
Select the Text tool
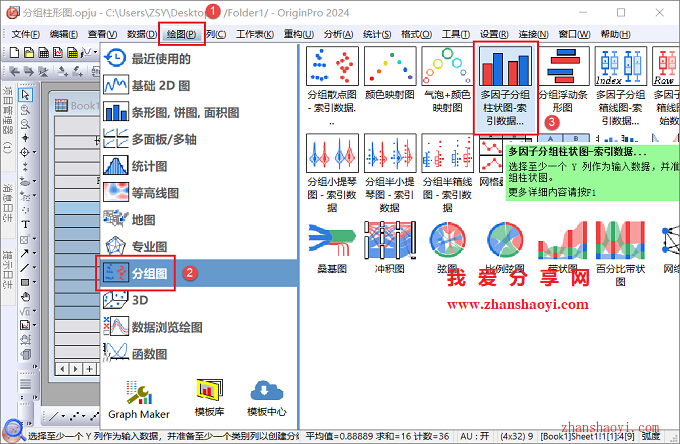coord(25,225)
